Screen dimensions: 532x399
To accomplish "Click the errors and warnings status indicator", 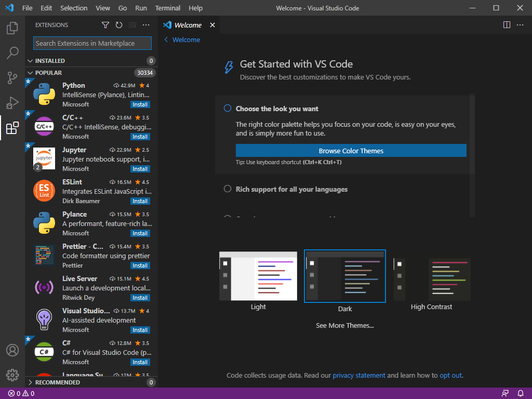I will pos(21,394).
